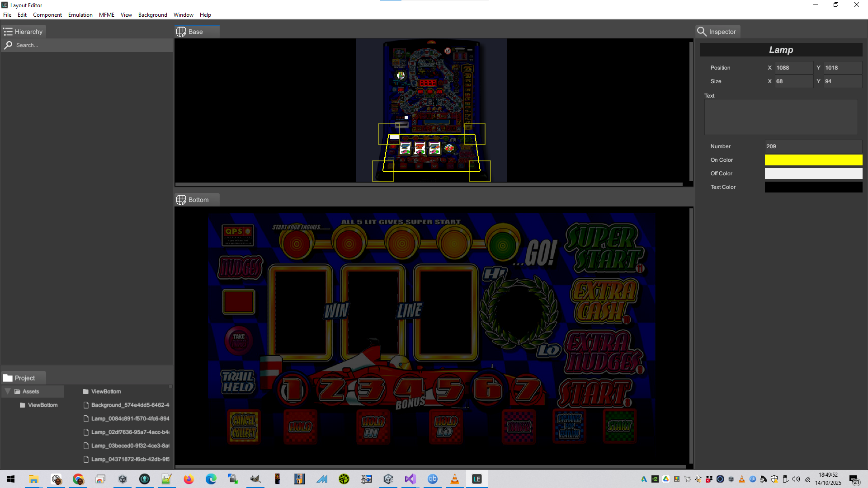Select Lamp_04371872 asset file
Viewport: 868px width, 488px height.
tap(130, 459)
